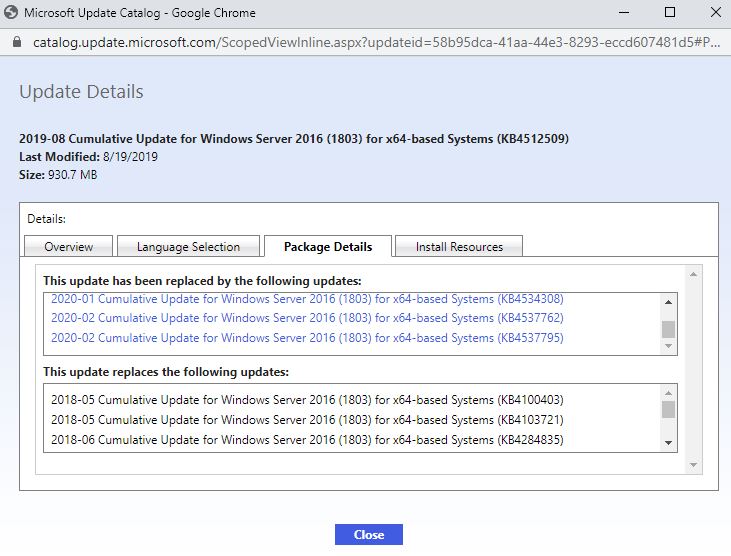Select the KB4103721 replaced update row
The image size is (731, 556).
click(x=307, y=420)
